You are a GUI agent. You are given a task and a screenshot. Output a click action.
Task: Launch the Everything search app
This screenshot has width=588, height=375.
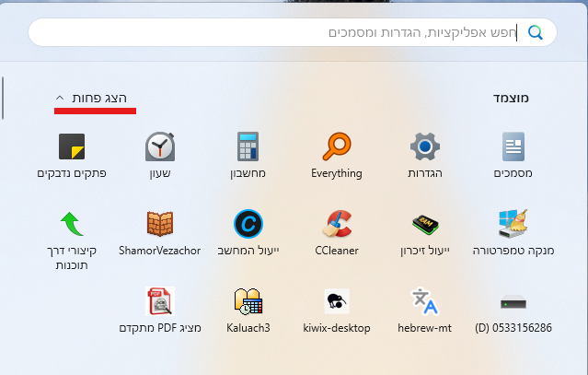point(337,147)
